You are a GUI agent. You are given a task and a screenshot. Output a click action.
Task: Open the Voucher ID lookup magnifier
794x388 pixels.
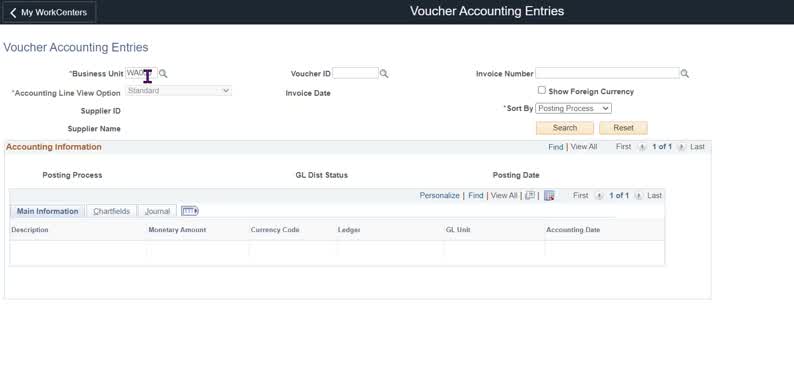[x=384, y=73]
